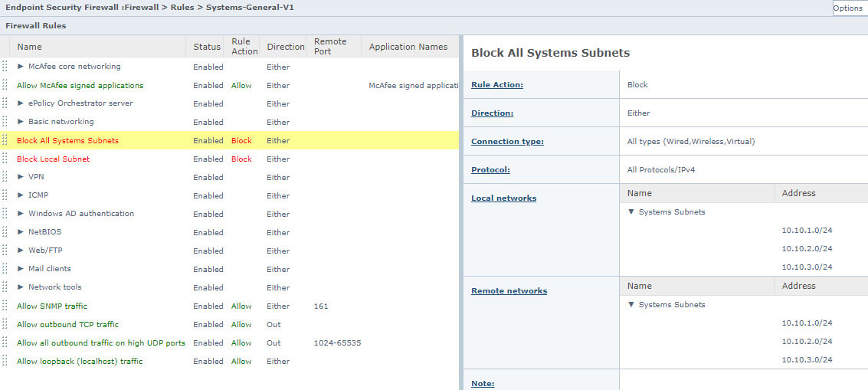868x390 pixels.
Task: Click drag handle of Mail clients row
Action: point(5,269)
